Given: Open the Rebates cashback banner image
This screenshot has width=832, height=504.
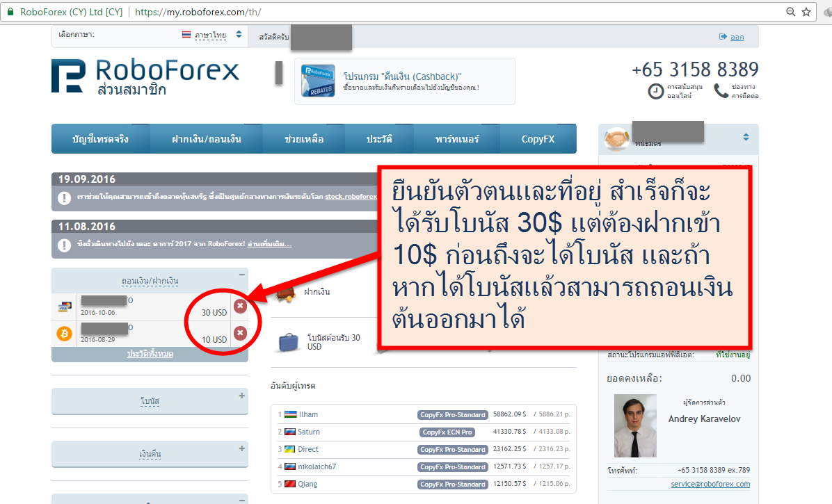Looking at the screenshot, I should coord(318,81).
